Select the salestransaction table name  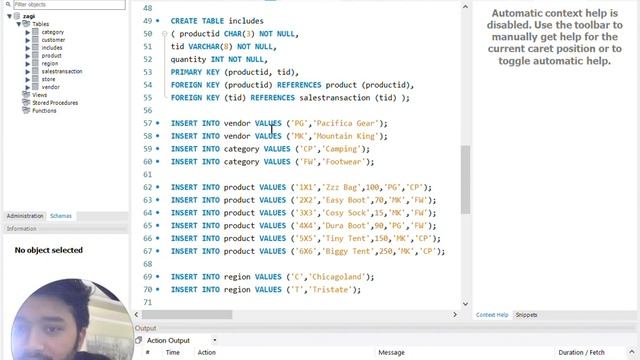tap(62, 71)
